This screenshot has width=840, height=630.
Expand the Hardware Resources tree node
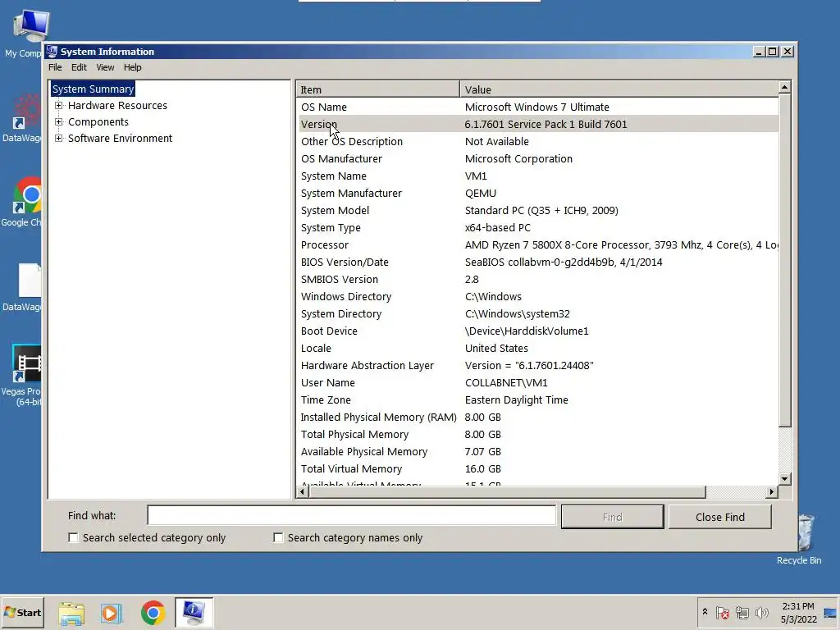(x=58, y=106)
